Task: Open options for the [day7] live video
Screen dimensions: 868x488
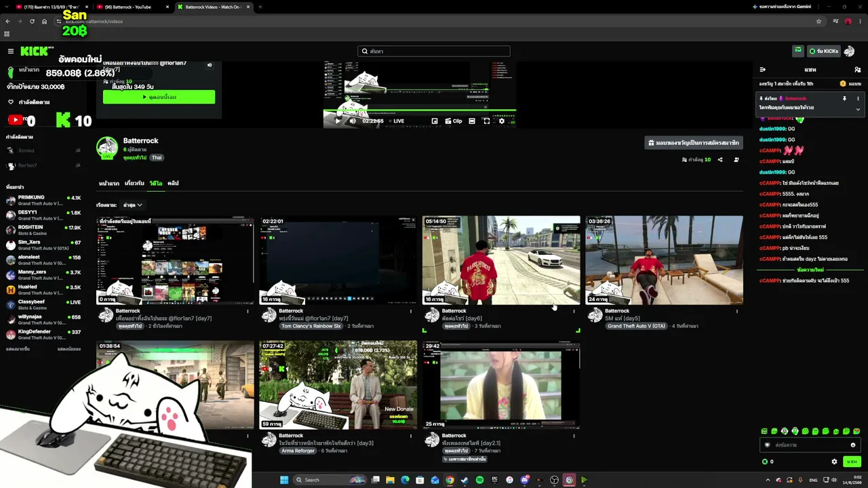Action: (x=248, y=312)
